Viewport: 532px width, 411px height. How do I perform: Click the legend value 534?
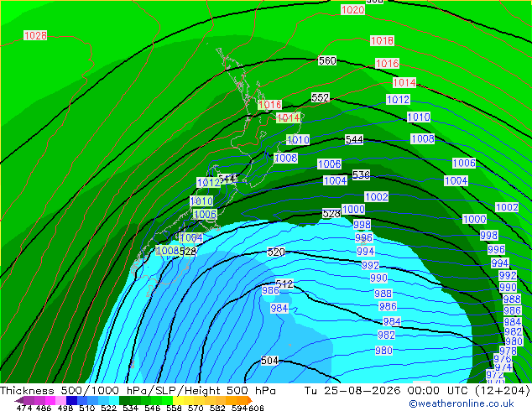[130, 408]
